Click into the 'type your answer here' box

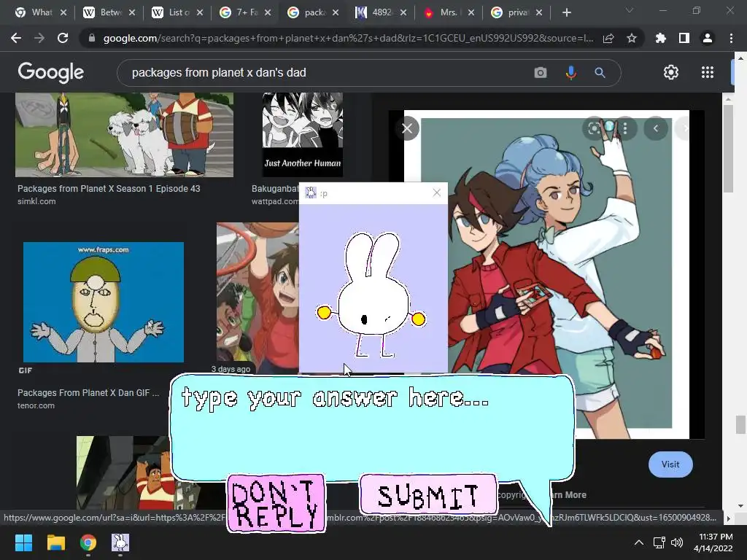pos(371,429)
